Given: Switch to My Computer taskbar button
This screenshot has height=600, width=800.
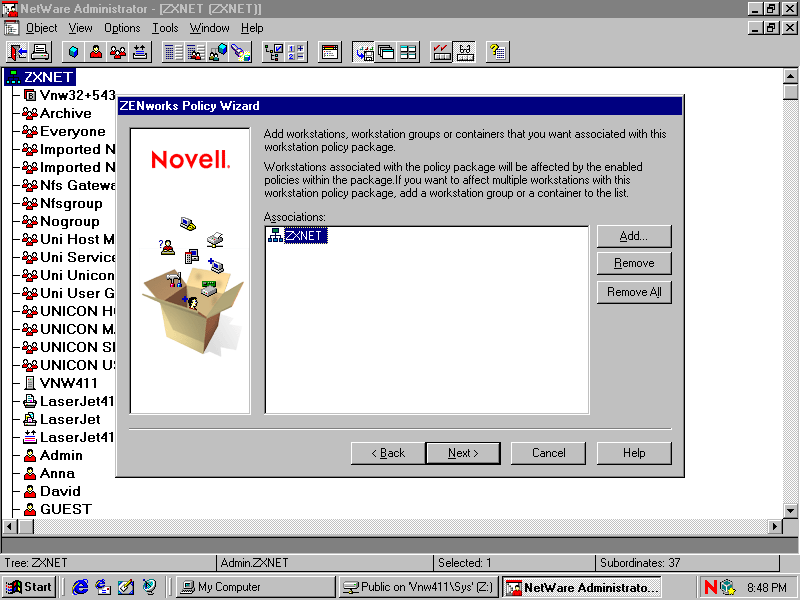Looking at the screenshot, I should pyautogui.click(x=256, y=587).
